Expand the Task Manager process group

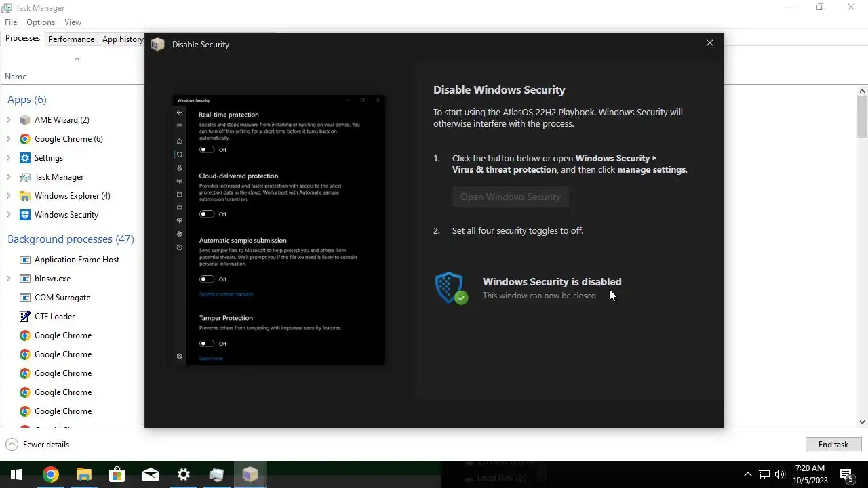pos(9,177)
